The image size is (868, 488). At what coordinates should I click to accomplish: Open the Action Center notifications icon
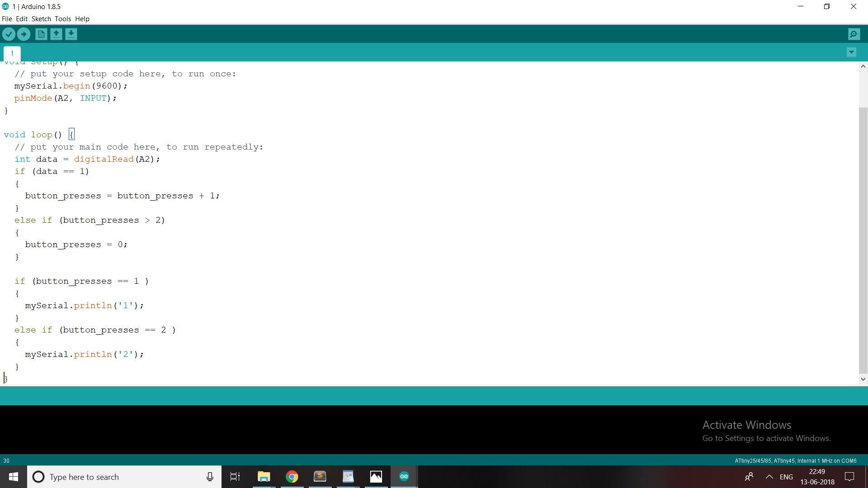click(x=849, y=477)
